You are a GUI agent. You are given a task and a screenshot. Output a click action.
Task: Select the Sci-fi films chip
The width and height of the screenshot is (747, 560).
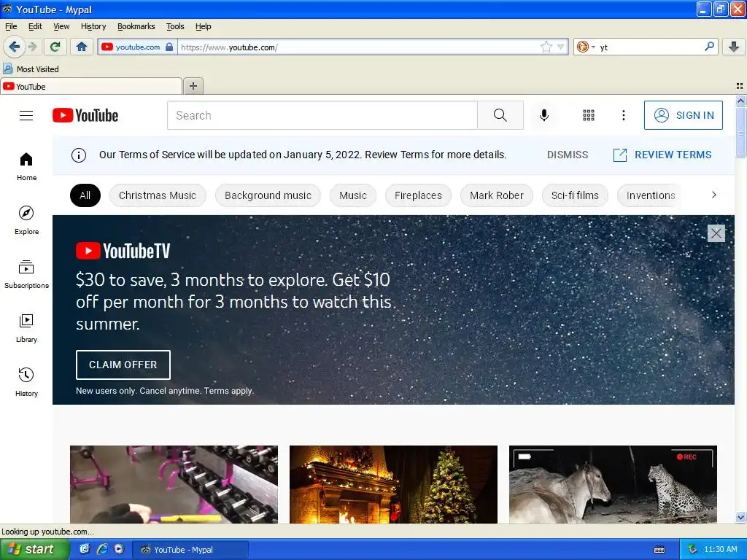tap(575, 195)
